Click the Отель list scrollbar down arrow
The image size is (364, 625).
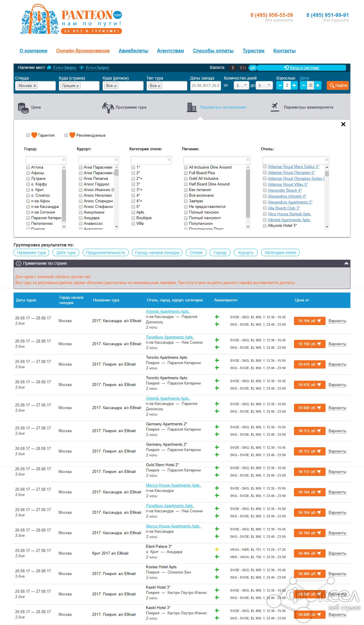[327, 227]
